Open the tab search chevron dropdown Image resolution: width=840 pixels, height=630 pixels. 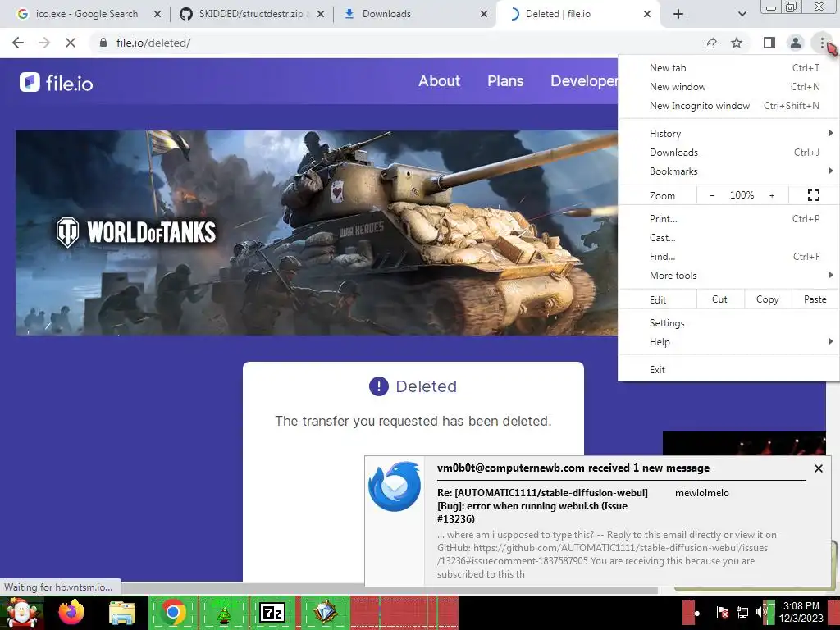[742, 14]
